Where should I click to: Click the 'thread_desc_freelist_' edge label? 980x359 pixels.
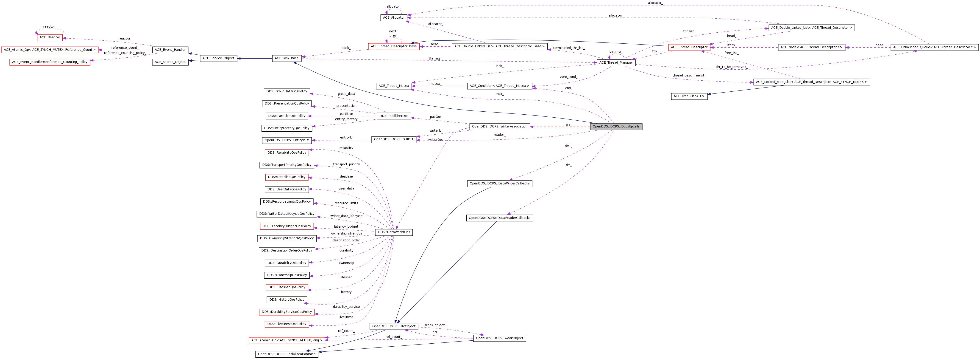[x=689, y=76]
